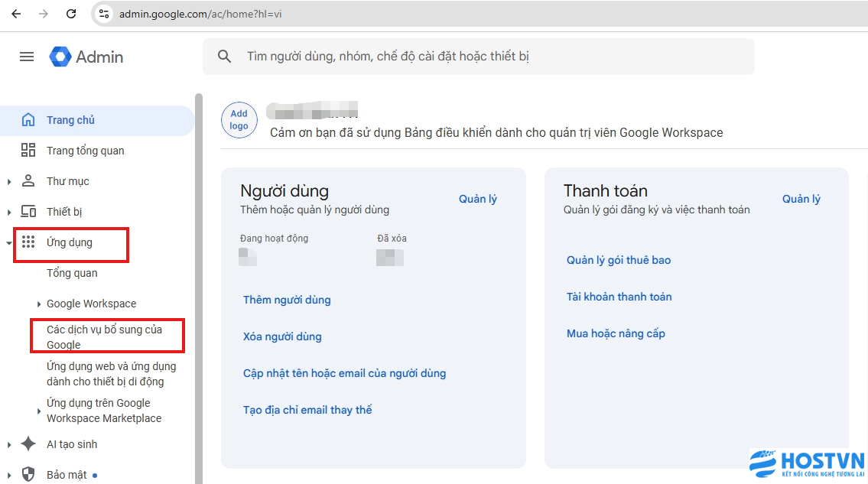Click Xóa người dùng link
Image resolution: width=868 pixels, height=484 pixels.
tap(282, 336)
